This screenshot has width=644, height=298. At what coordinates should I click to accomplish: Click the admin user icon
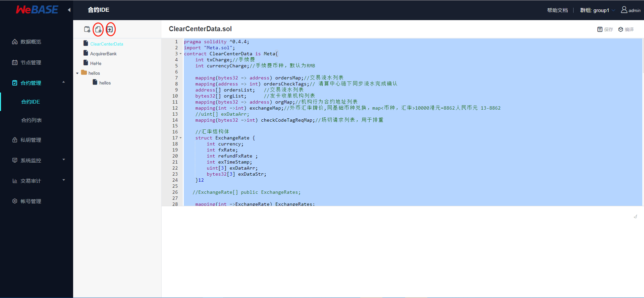[624, 10]
